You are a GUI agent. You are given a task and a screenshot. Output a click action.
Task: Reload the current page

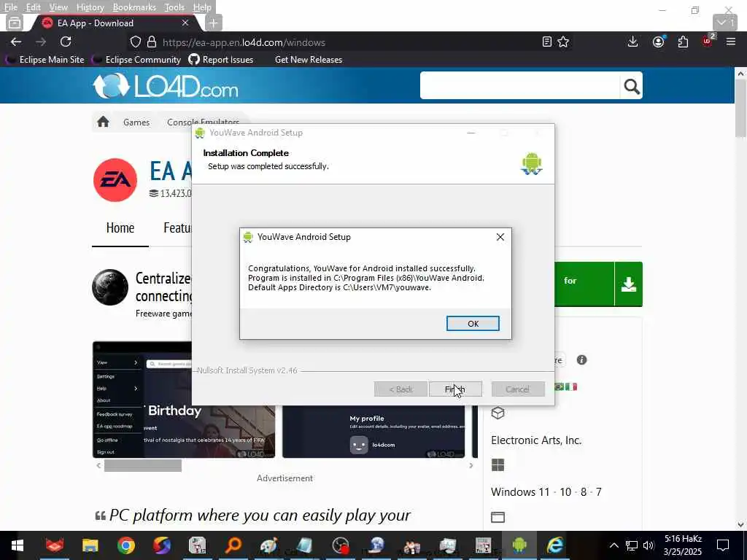coord(66,42)
